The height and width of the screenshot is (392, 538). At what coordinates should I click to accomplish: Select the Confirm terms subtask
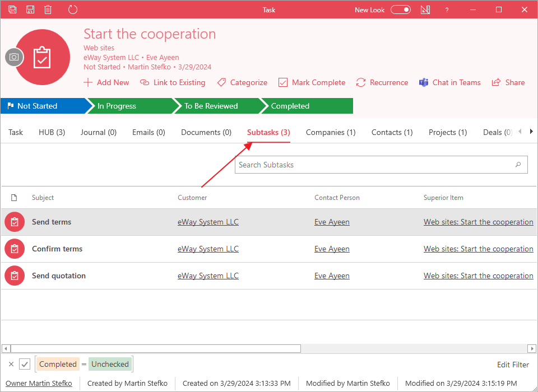[x=57, y=249]
